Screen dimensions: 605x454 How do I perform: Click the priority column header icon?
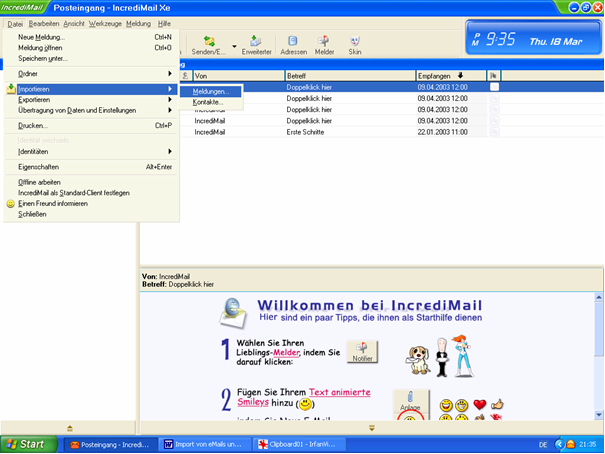(186, 76)
